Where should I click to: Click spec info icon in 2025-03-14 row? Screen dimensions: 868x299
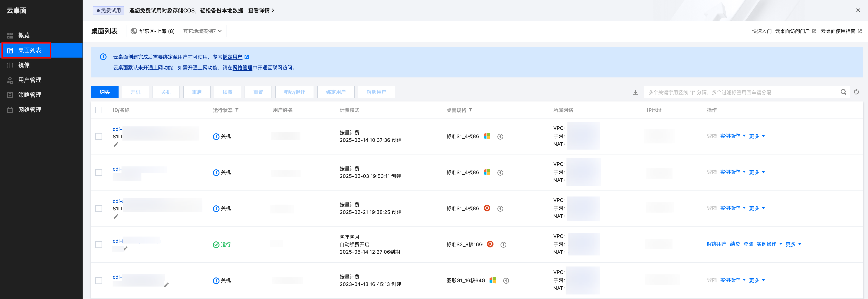500,136
